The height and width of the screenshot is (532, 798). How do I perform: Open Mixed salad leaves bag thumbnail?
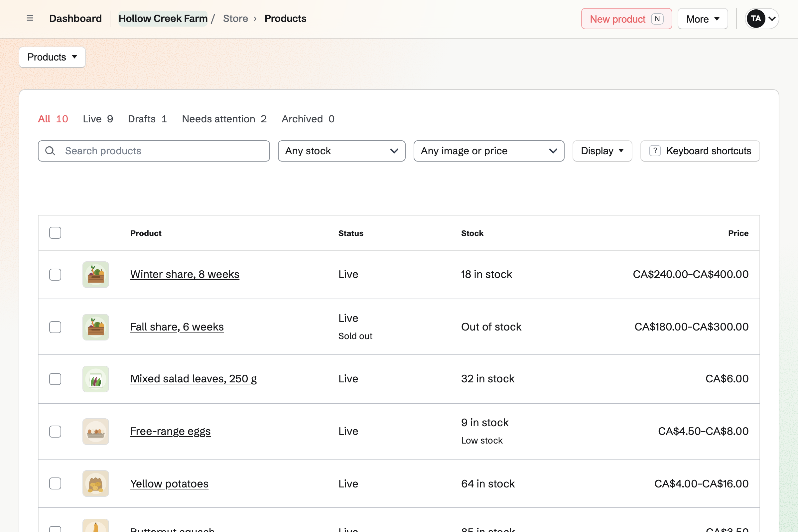point(96,379)
